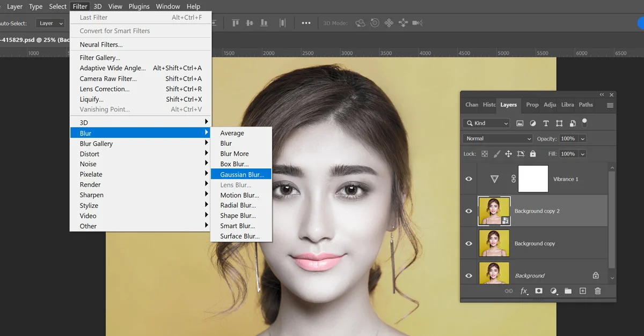The width and height of the screenshot is (644, 336).
Task: Toggle Background layer eye icon
Action: (x=469, y=275)
